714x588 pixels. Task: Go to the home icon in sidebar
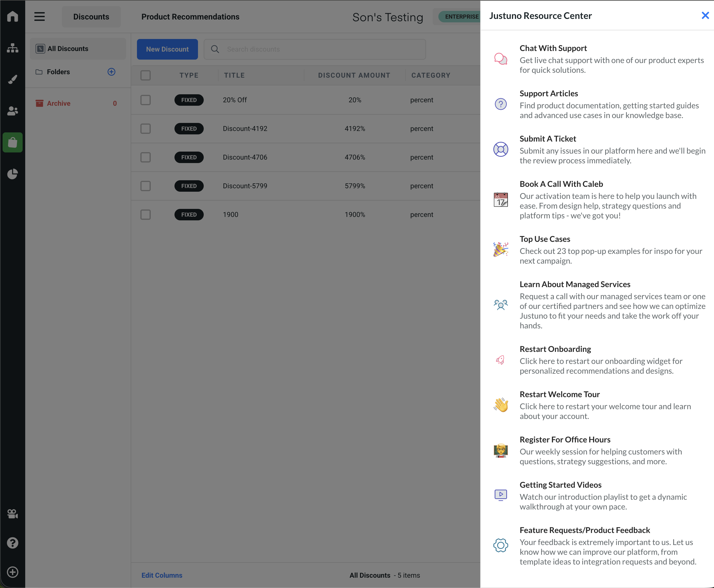13,16
